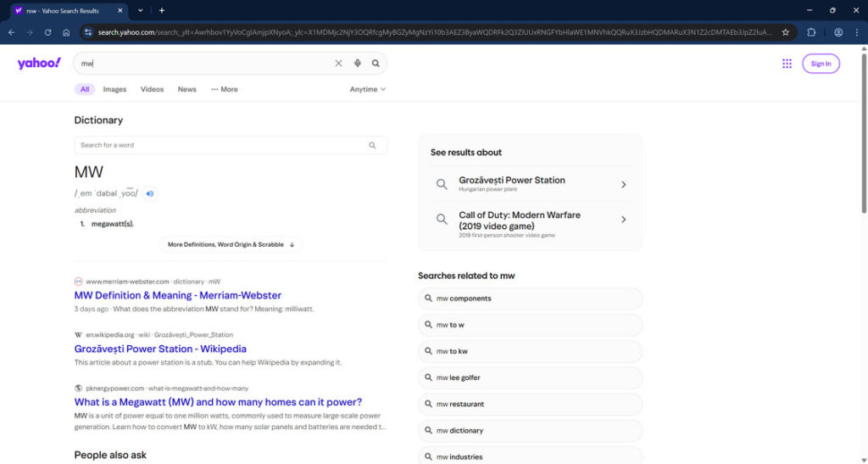This screenshot has width=868, height=464.
Task: Select related search mw to kw
Action: click(531, 351)
